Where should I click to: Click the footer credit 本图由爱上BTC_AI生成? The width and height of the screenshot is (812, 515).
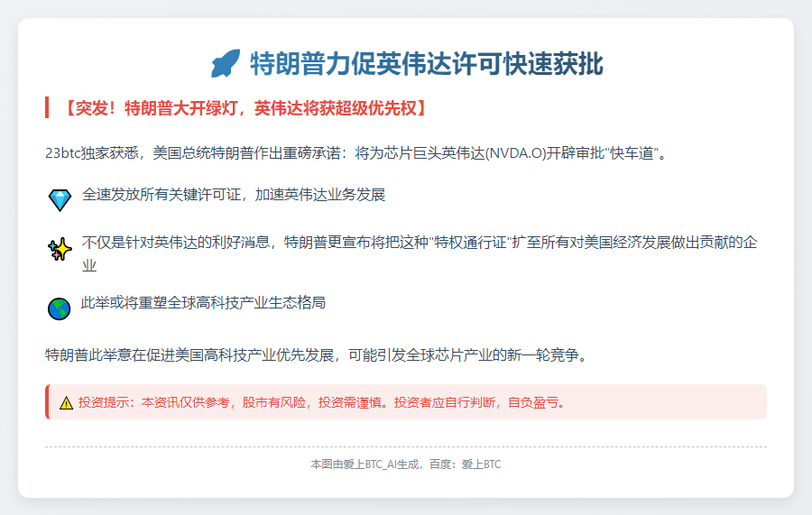tap(406, 464)
